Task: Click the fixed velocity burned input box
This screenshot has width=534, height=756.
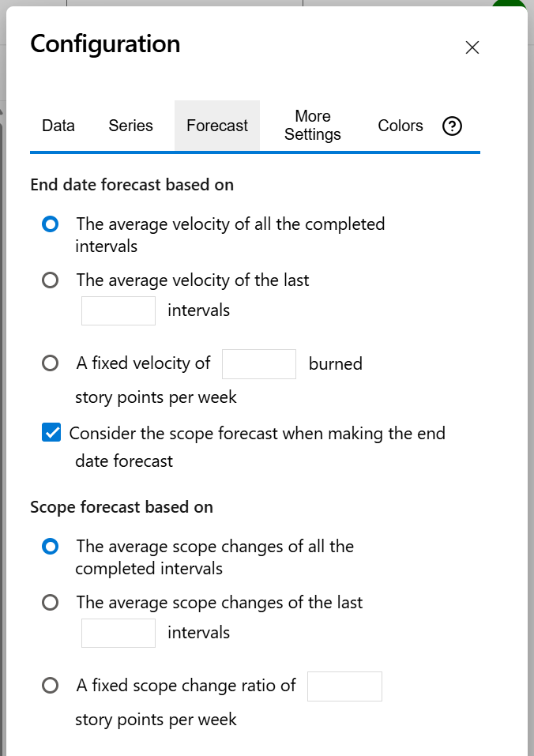Action: pyautogui.click(x=258, y=363)
